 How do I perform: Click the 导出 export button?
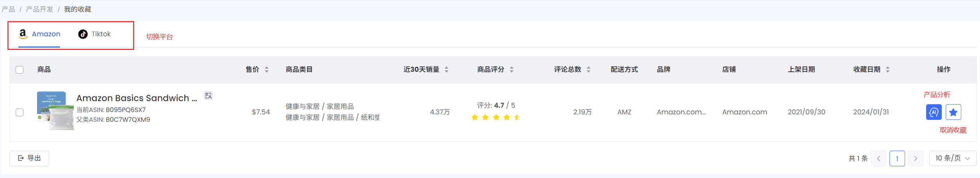pyautogui.click(x=29, y=158)
